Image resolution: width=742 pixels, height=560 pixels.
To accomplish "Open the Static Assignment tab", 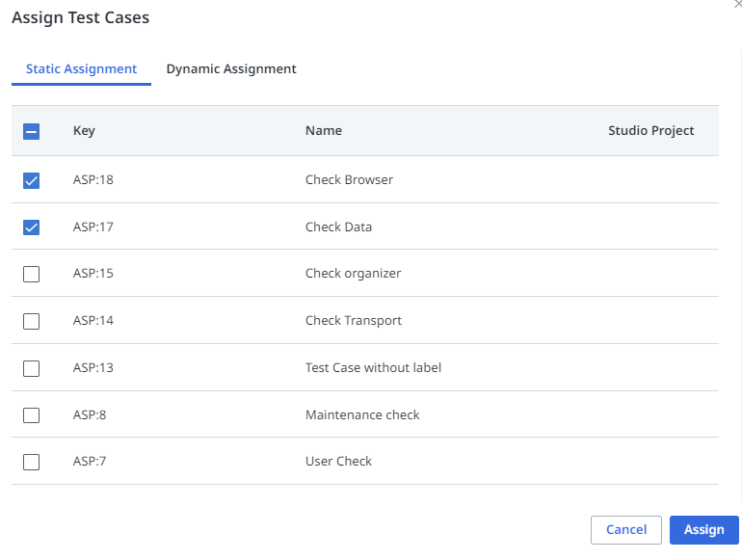I will [x=81, y=69].
